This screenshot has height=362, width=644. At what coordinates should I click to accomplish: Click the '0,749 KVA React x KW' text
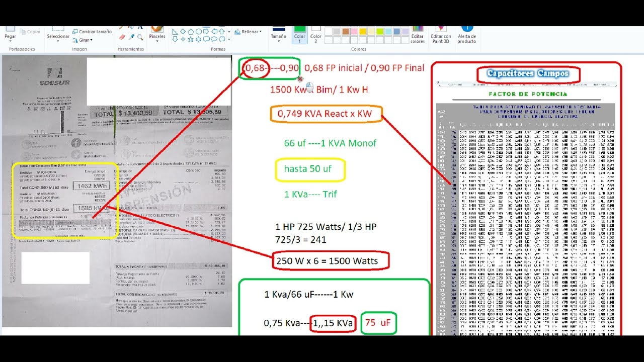click(x=325, y=114)
